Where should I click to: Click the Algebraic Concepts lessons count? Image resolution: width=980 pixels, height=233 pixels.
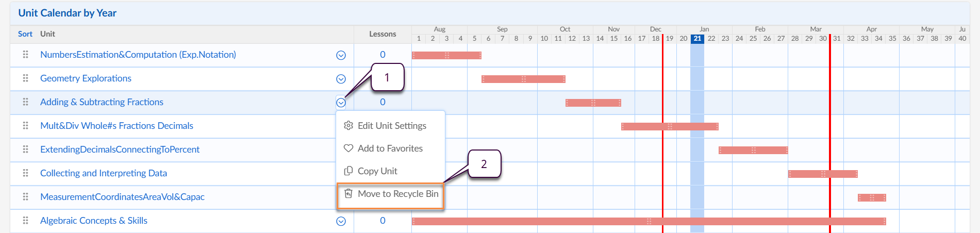tap(383, 221)
